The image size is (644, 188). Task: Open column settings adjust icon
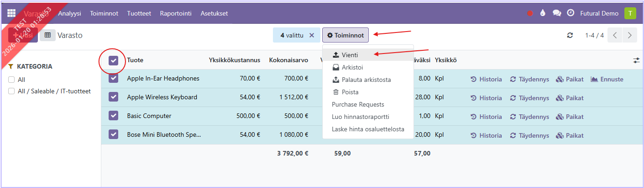tap(636, 60)
